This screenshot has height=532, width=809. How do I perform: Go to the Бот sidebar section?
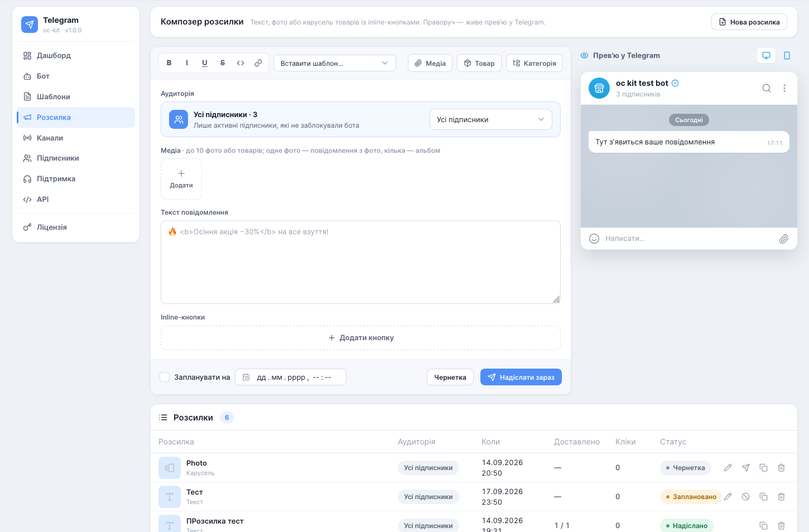76,76
